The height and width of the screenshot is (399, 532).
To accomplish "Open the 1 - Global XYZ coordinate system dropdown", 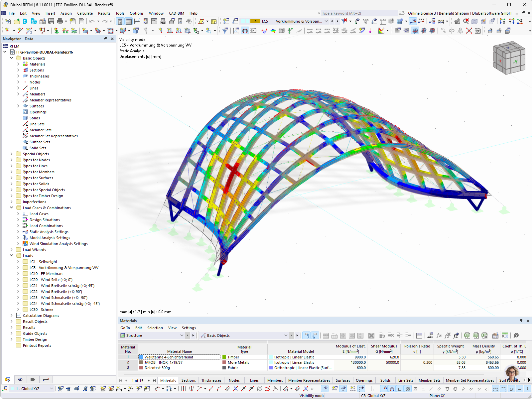I will pos(51,389).
